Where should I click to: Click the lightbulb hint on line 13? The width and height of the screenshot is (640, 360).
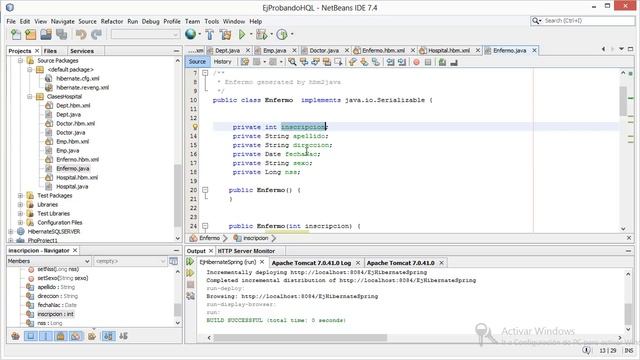click(195, 127)
